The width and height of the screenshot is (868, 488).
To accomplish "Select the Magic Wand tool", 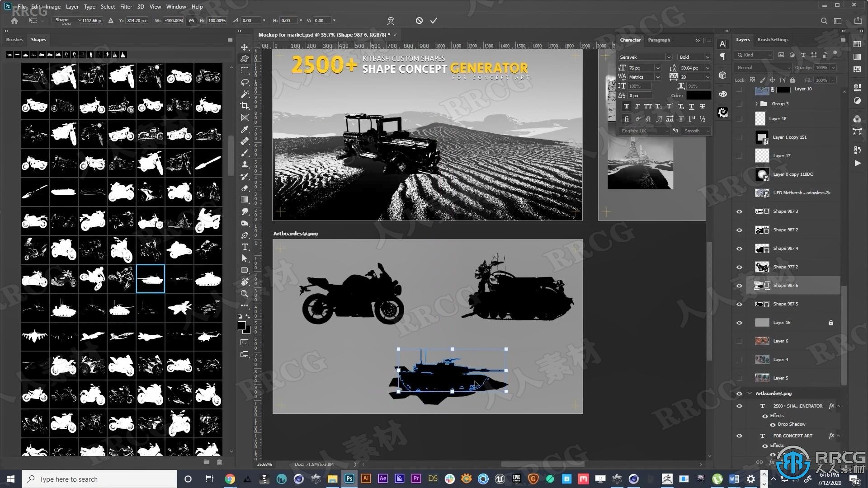I will click(x=245, y=94).
